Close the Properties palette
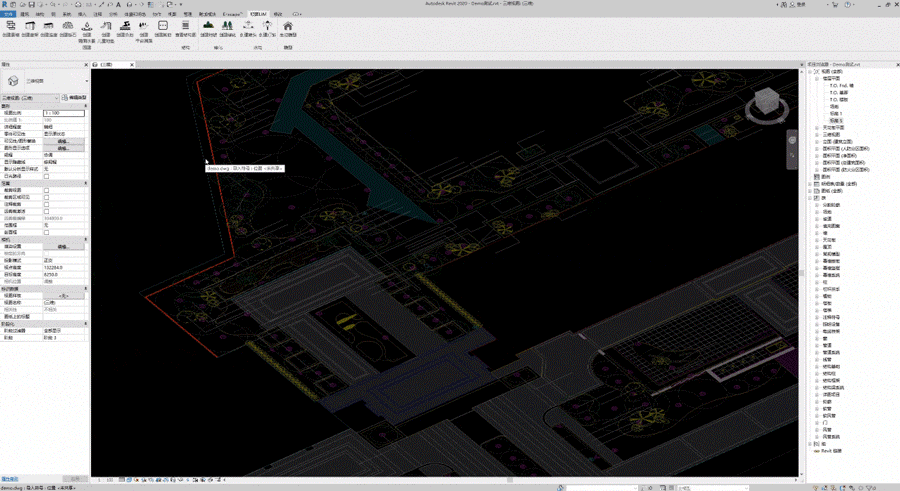This screenshot has width=900, height=491. pos(86,64)
